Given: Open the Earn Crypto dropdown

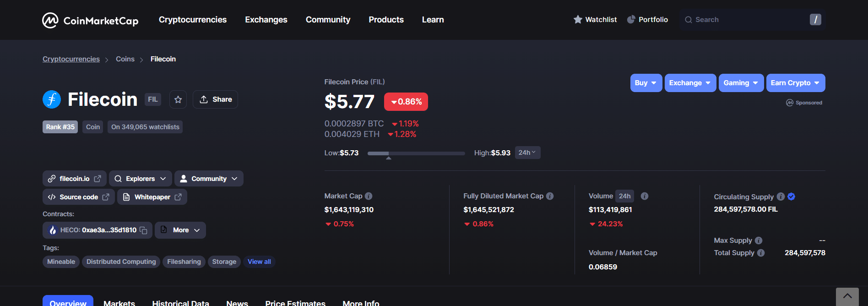Looking at the screenshot, I should click(x=796, y=83).
